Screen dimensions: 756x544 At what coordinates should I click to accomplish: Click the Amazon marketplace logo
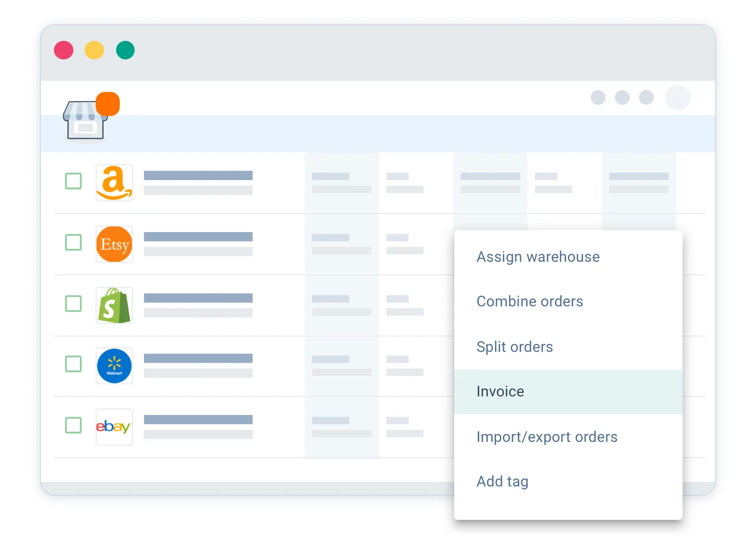[114, 183]
